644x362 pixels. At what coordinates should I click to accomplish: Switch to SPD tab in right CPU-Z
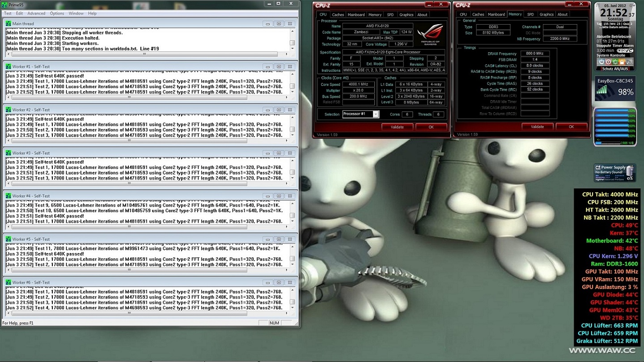click(530, 14)
